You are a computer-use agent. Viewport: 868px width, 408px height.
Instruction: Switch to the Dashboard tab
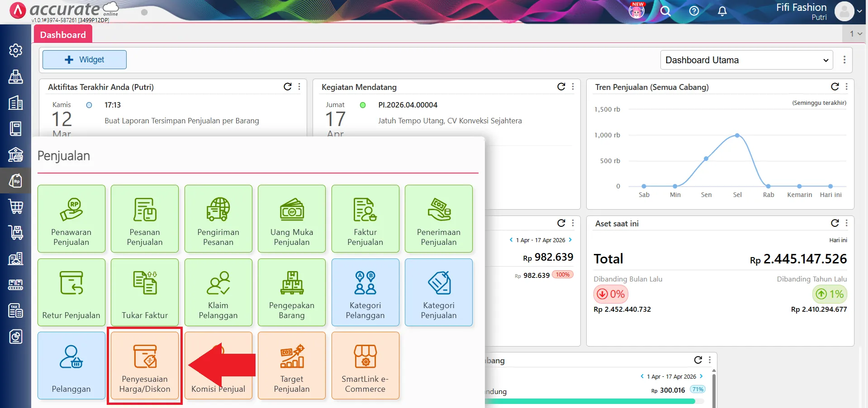63,35
